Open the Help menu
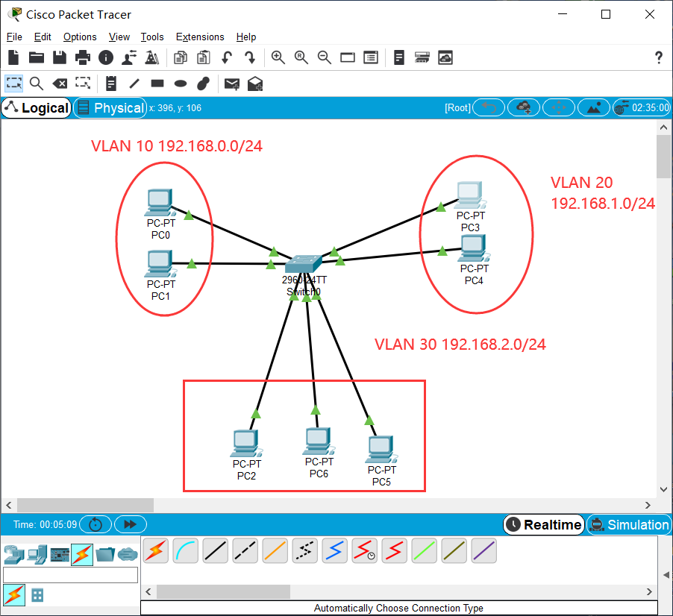 246,37
